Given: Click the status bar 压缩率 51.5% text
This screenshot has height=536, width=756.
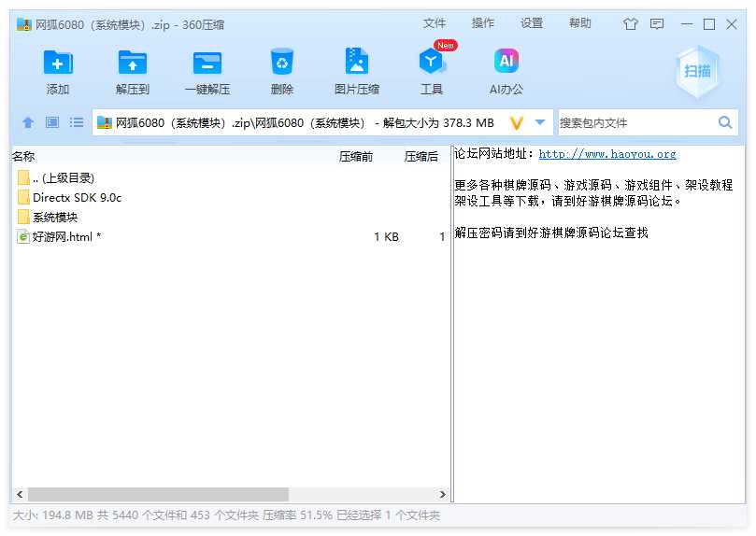Looking at the screenshot, I should (x=297, y=515).
